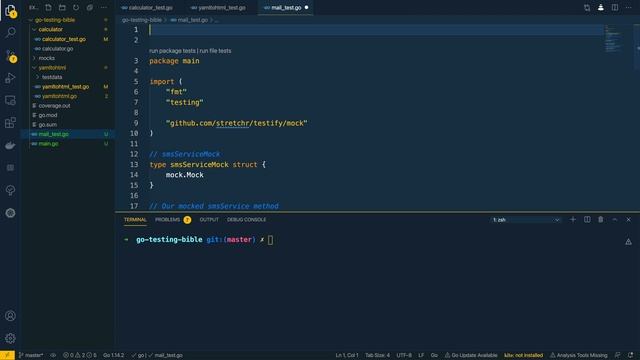Maximize the panel with chevron-up icon
The height and width of the screenshot is (360, 640).
(615, 220)
